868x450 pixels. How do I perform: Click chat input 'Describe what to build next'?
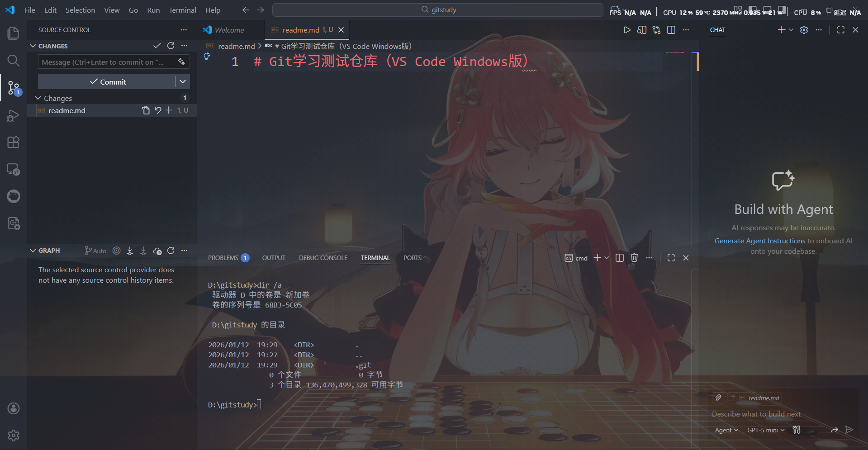point(756,414)
